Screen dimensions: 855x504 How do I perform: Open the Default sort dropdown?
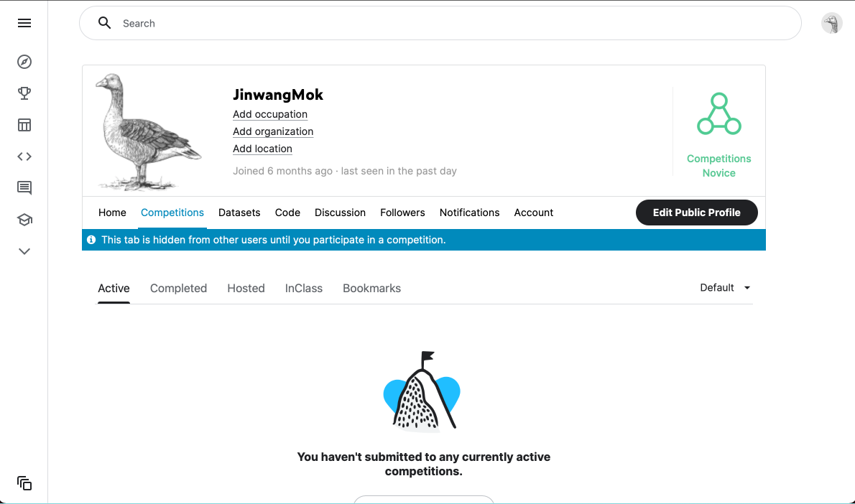point(725,288)
